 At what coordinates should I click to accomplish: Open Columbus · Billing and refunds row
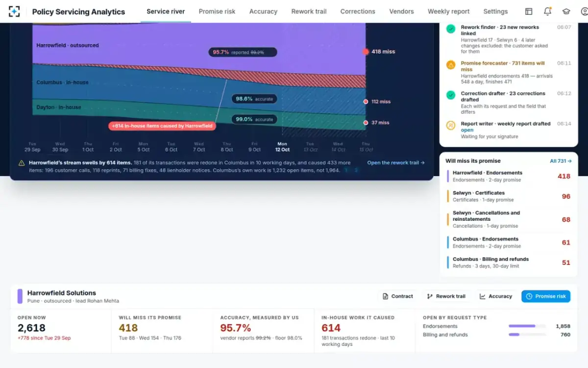509,263
